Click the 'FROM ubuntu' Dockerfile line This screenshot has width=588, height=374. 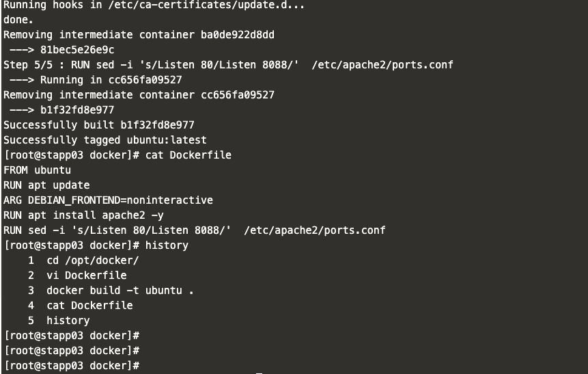[37, 170]
